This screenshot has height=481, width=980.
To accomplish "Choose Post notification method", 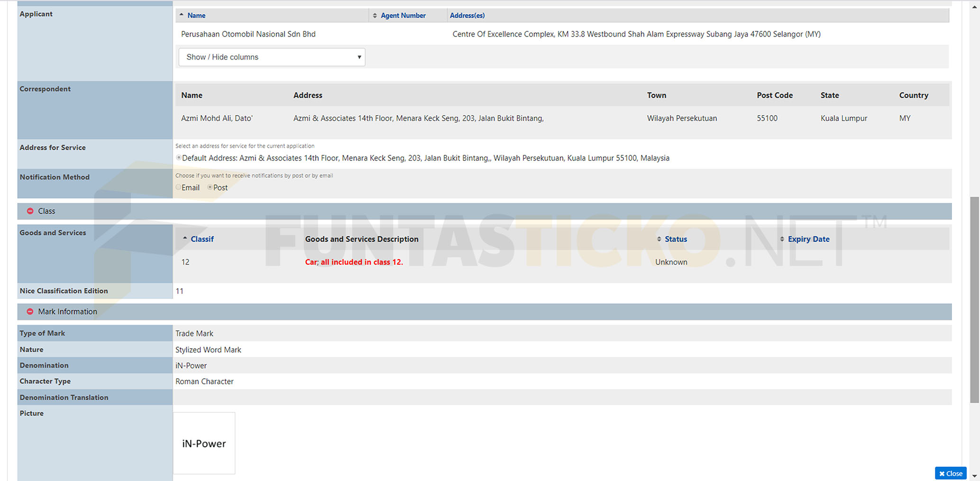I will (x=210, y=187).
